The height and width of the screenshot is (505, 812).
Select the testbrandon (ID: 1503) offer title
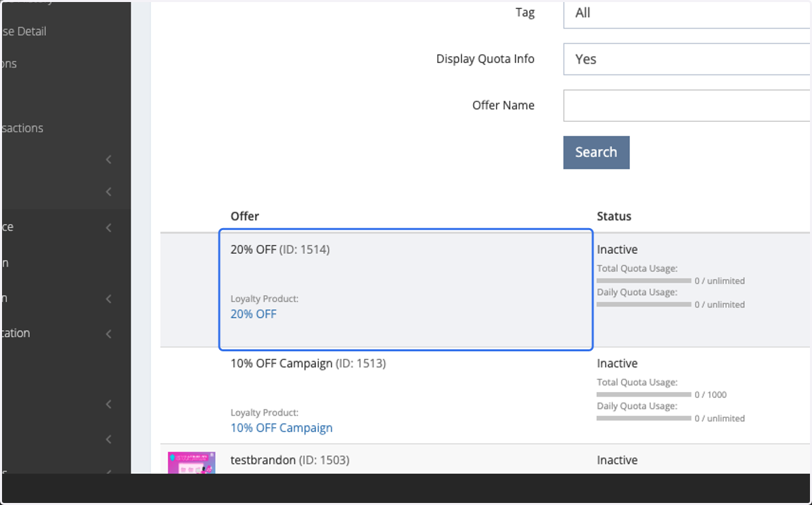click(290, 460)
